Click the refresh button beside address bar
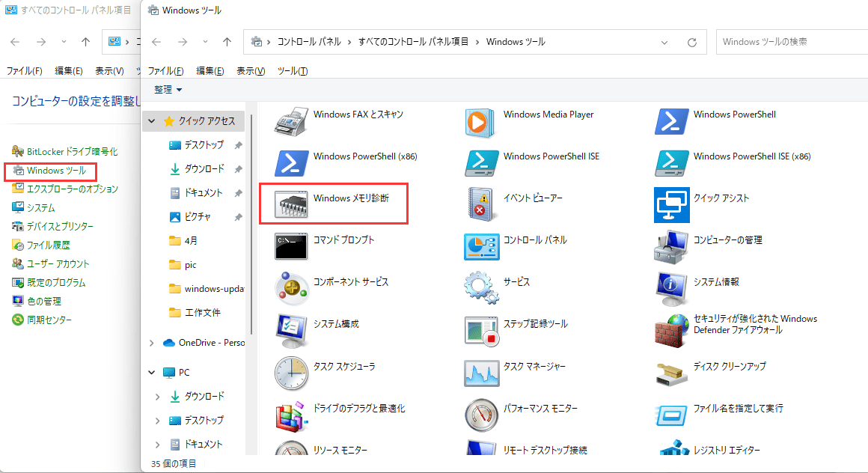The width and height of the screenshot is (868, 473). tap(691, 42)
